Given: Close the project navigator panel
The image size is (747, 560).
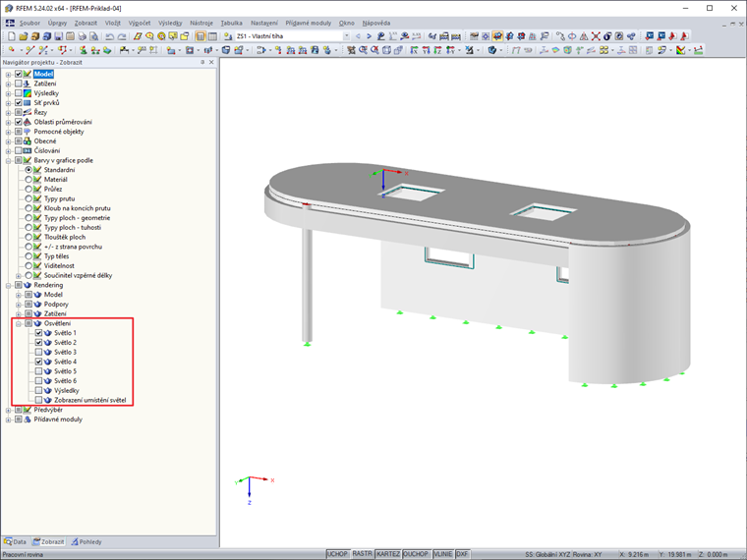Looking at the screenshot, I should pos(211,62).
